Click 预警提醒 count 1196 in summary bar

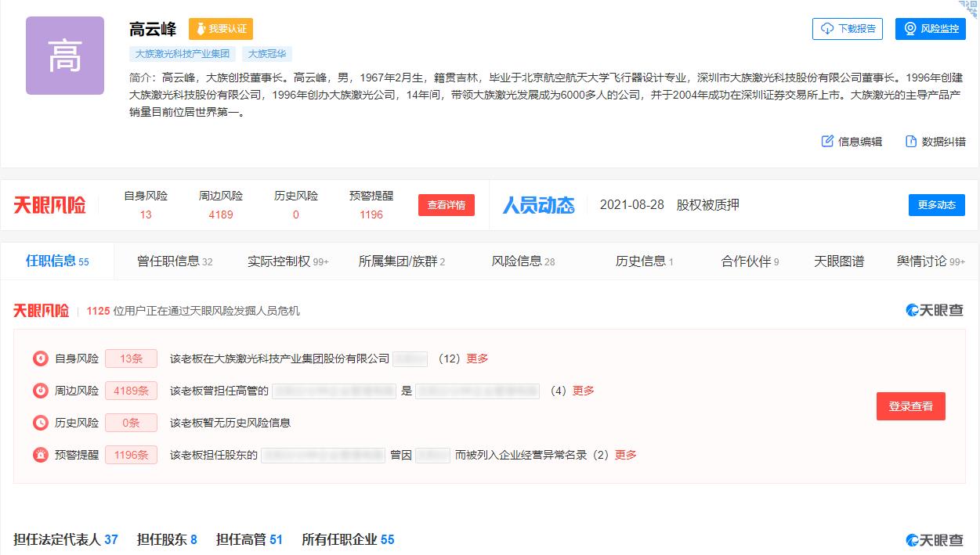coord(371,214)
